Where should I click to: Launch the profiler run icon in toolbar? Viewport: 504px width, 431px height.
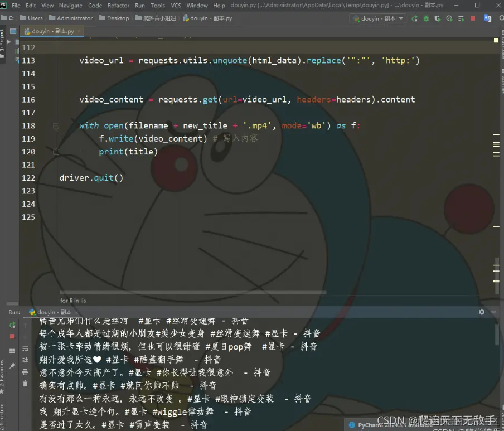click(x=449, y=18)
